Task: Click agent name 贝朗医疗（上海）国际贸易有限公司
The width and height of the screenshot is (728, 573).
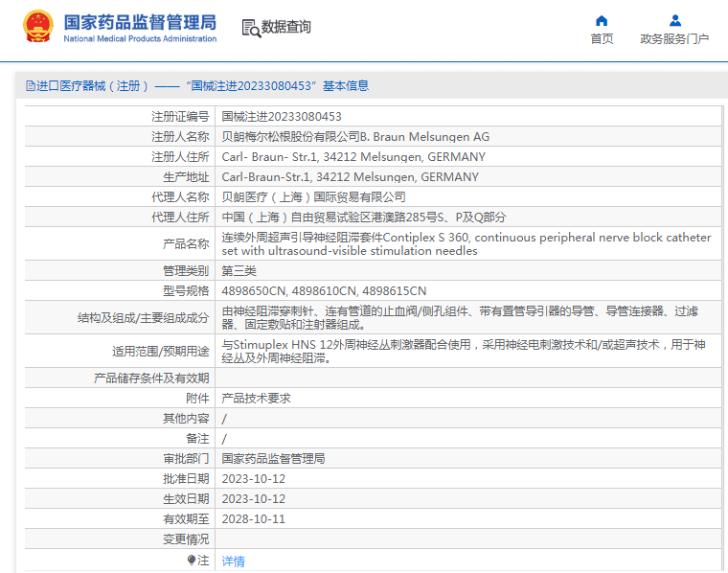Action: click(313, 196)
